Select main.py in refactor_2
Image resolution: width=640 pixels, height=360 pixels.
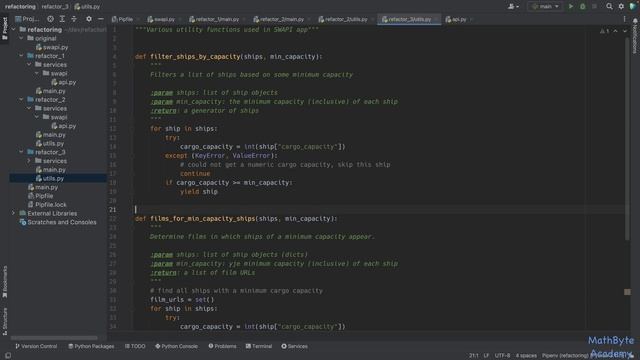[51, 135]
